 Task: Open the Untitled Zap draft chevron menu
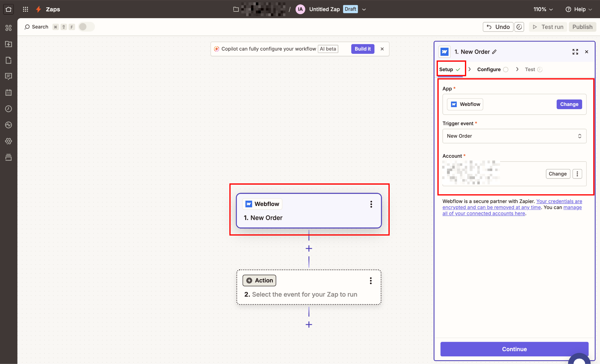pyautogui.click(x=364, y=9)
